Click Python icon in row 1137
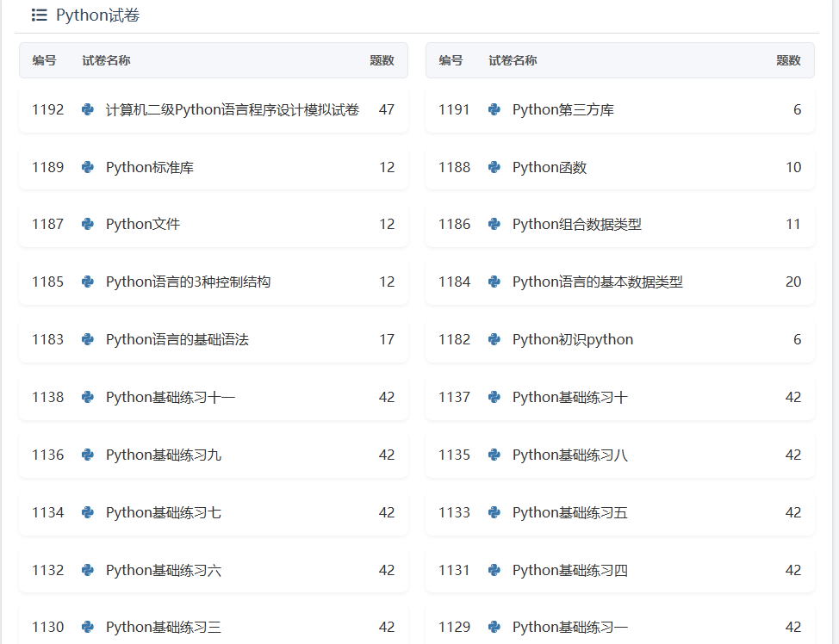Screen dimensions: 839x644 [494, 398]
